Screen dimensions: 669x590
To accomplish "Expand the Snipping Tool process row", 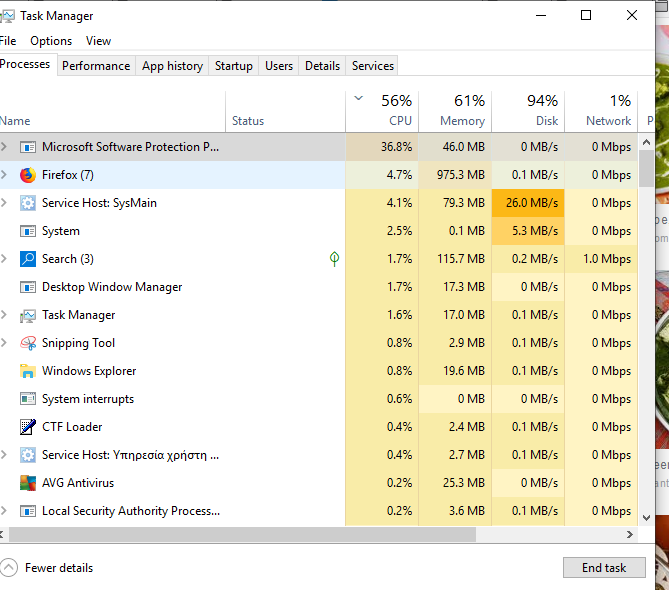I will pos(4,343).
